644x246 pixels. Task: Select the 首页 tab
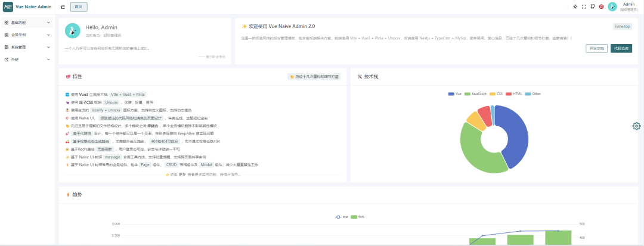point(79,7)
